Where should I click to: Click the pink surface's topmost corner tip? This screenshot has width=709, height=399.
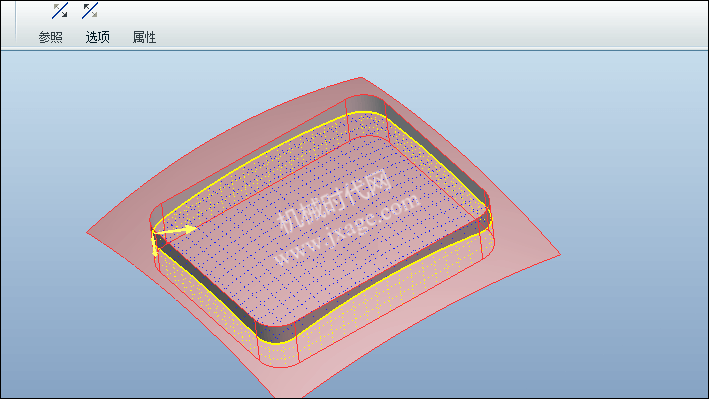pos(360,79)
